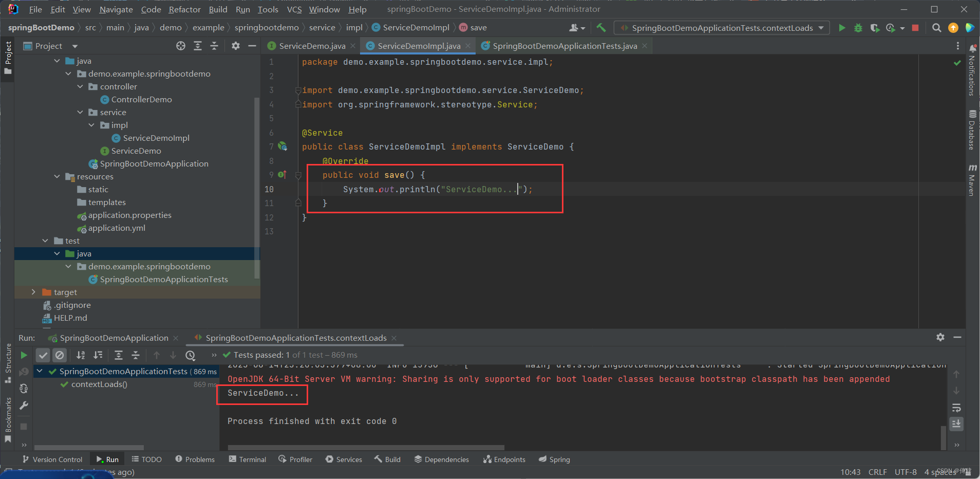The width and height of the screenshot is (980, 479).
Task: Toggle show passed tests checkmark
Action: pyautogui.click(x=43, y=355)
